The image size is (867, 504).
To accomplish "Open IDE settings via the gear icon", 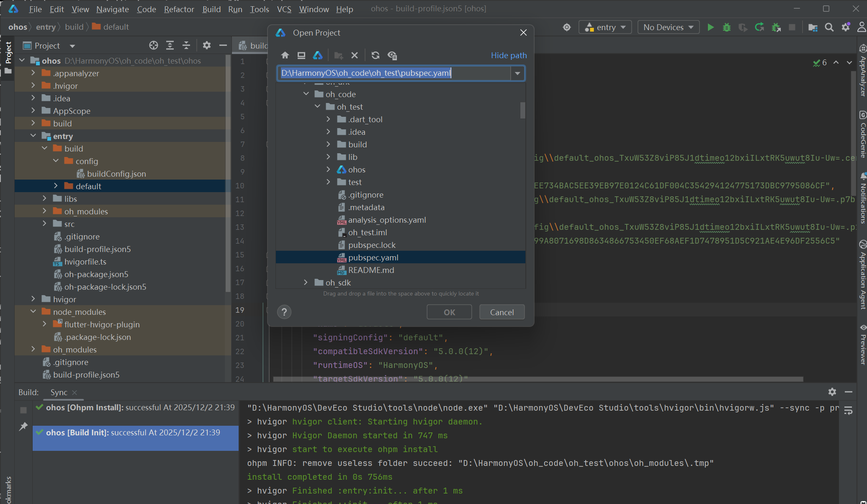I will coord(846,27).
